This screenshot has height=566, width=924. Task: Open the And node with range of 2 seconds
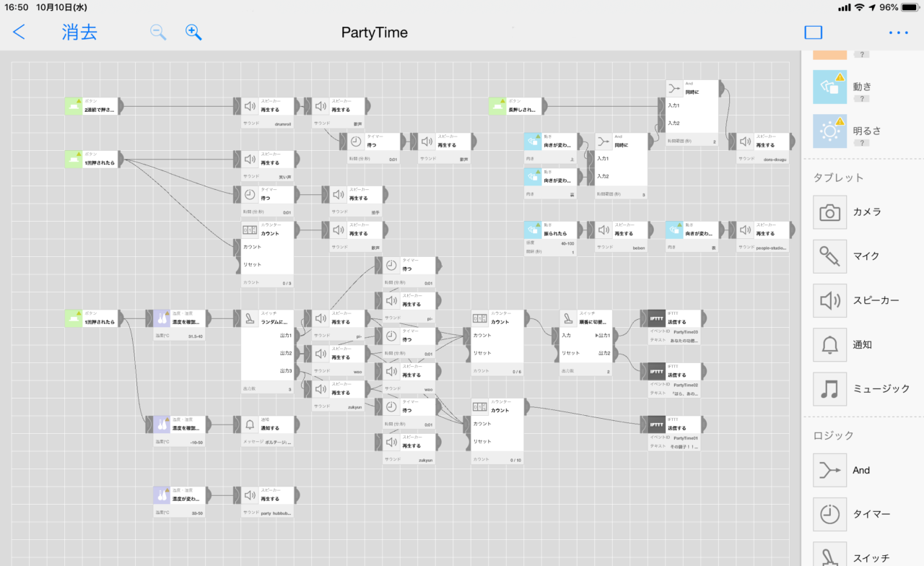[692, 113]
